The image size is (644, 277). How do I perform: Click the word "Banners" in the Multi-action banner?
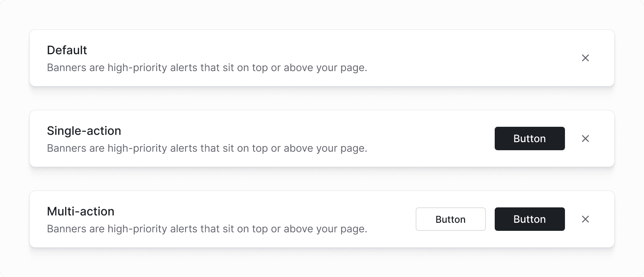pos(66,229)
